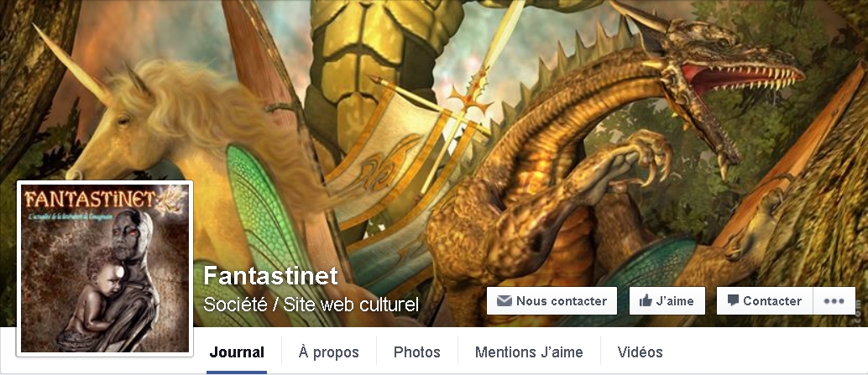868x375 pixels.
Task: Click the Fantastinet page name title
Action: (270, 275)
